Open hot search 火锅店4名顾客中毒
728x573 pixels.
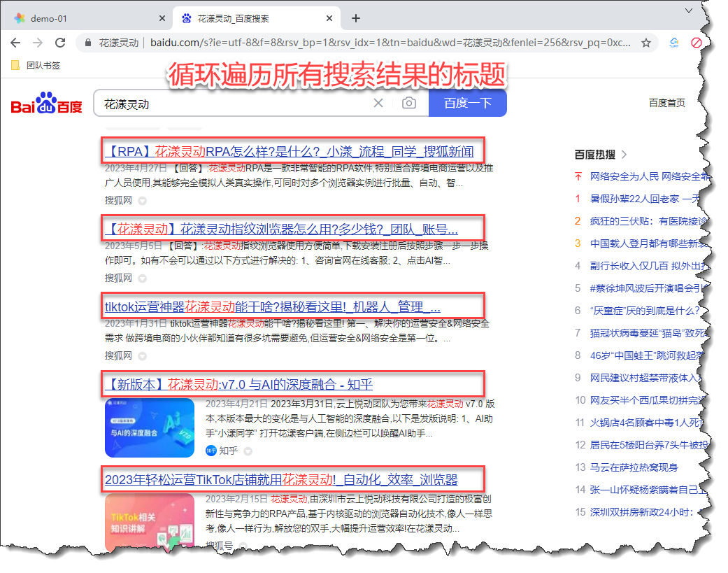pyautogui.click(x=647, y=423)
